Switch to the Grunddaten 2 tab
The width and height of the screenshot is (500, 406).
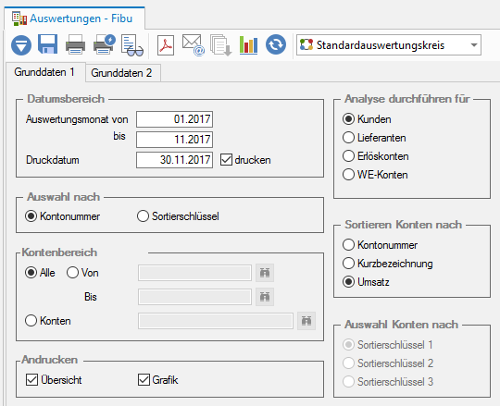pyautogui.click(x=122, y=73)
